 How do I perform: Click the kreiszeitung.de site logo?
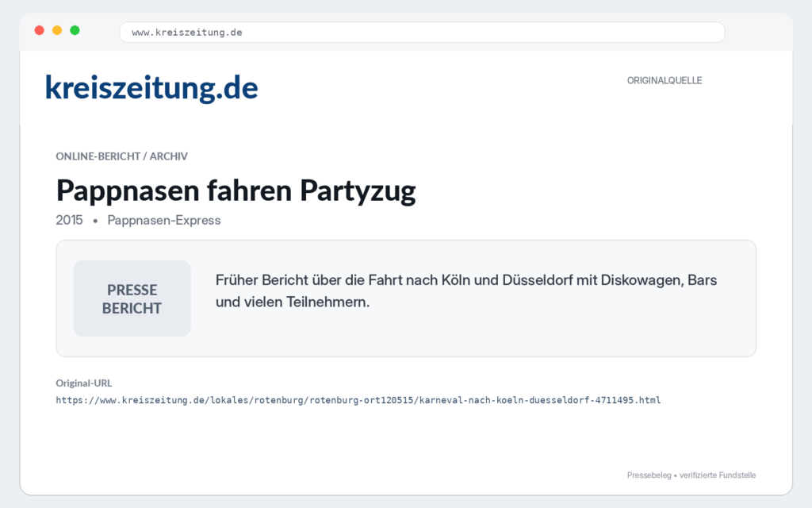151,87
